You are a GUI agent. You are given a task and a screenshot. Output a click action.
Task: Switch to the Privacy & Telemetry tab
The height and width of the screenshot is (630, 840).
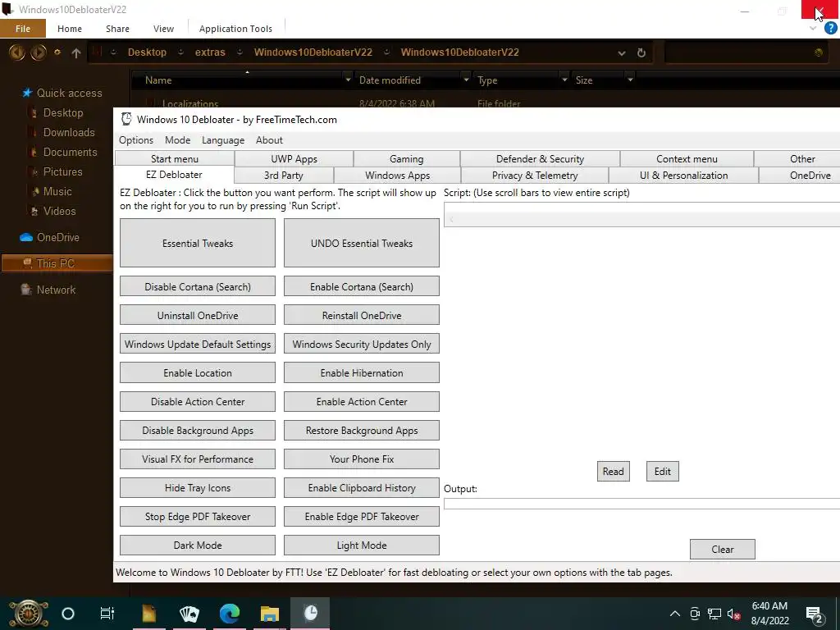[x=535, y=176]
